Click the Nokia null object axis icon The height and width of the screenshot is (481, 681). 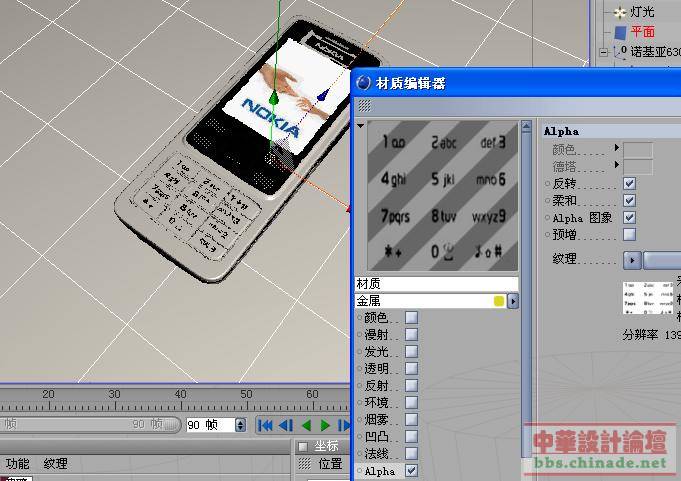[620, 51]
